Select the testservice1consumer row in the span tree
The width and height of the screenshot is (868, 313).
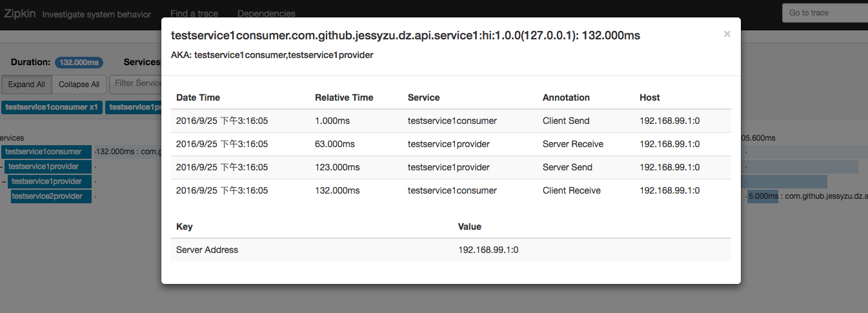click(x=46, y=152)
